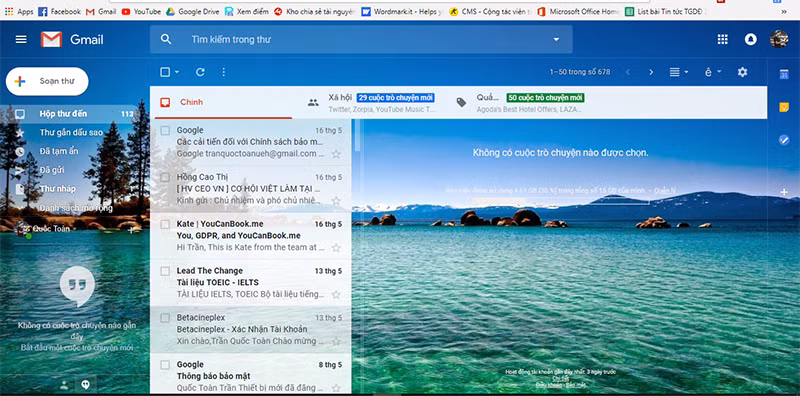
Task: Open Gmail settings gear
Action: [x=742, y=72]
